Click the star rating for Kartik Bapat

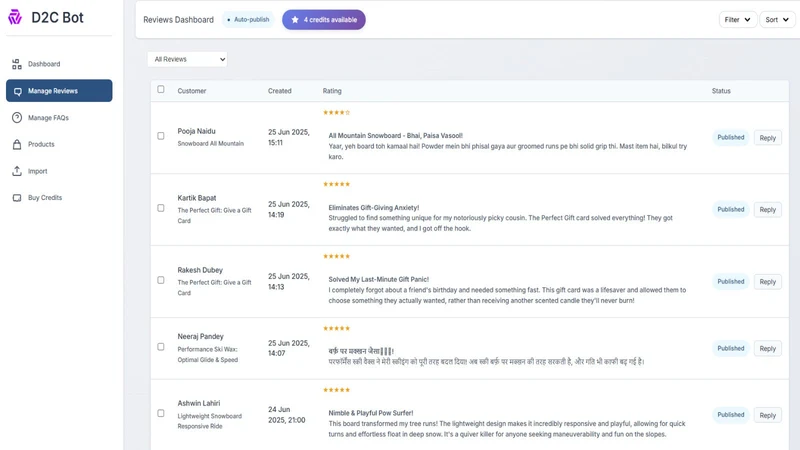pyautogui.click(x=336, y=184)
